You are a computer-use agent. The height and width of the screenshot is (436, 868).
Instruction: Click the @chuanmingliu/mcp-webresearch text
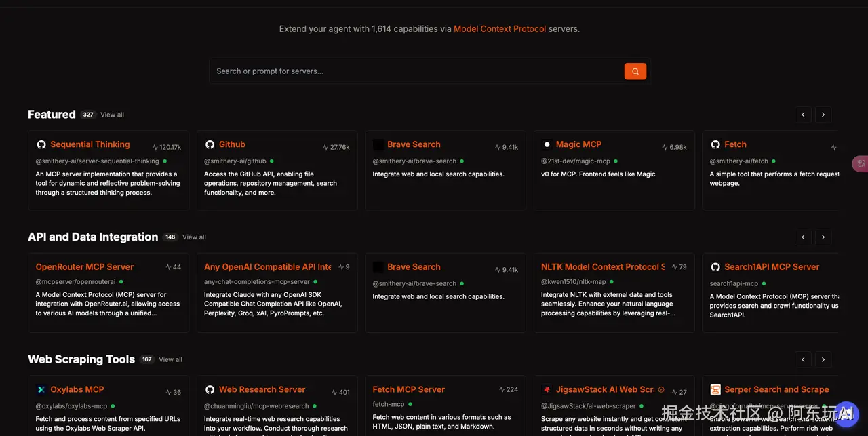[256, 406]
